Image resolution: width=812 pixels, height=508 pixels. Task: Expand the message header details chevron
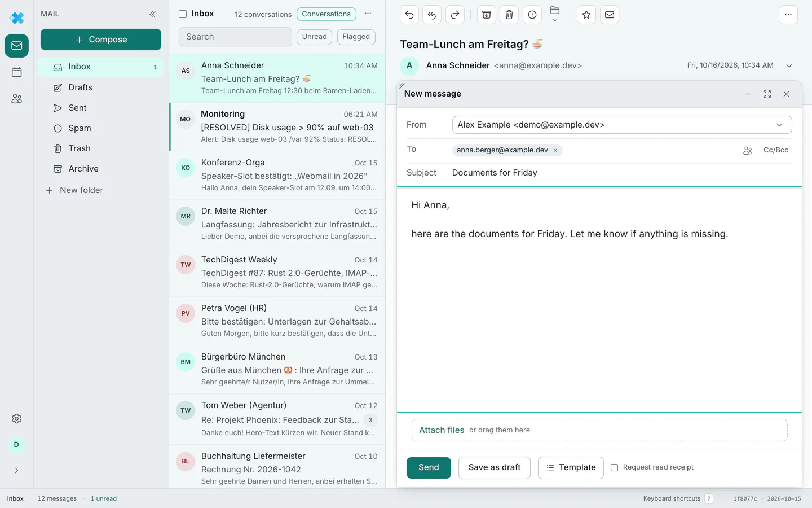789,66
